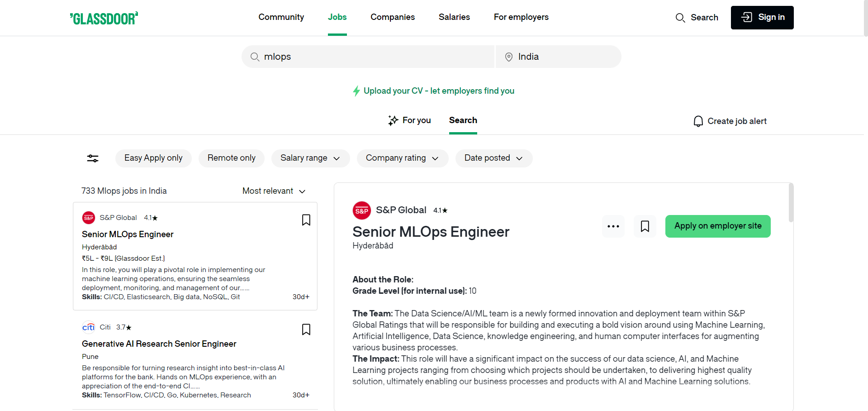Click S&P Global company name in detail pane

[x=401, y=210]
